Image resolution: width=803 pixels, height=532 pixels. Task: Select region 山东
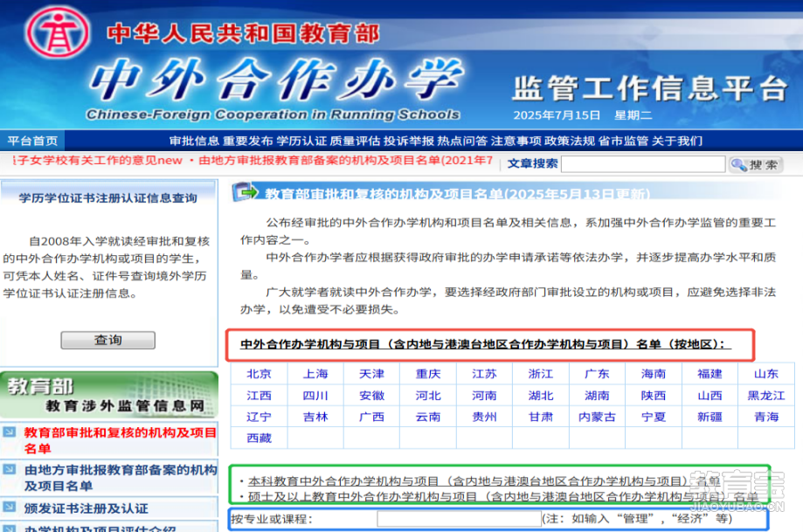[766, 374]
